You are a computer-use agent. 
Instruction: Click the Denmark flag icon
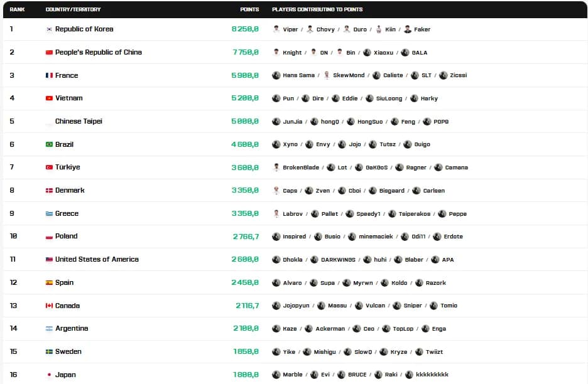[49, 190]
